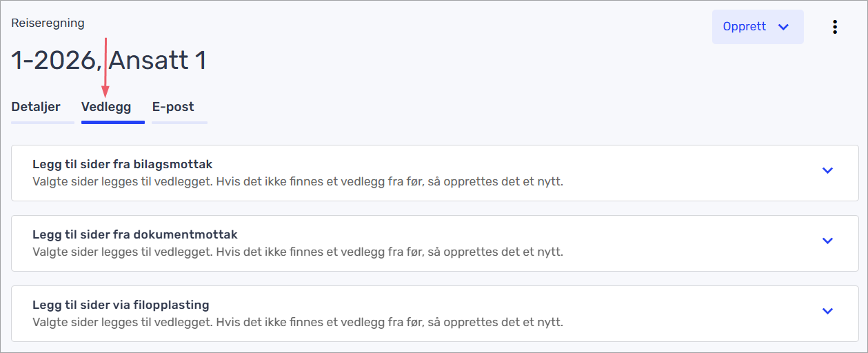Expand the dokumentmottak panel using its chevron
Viewport: 868px width, 353px height.
click(828, 241)
